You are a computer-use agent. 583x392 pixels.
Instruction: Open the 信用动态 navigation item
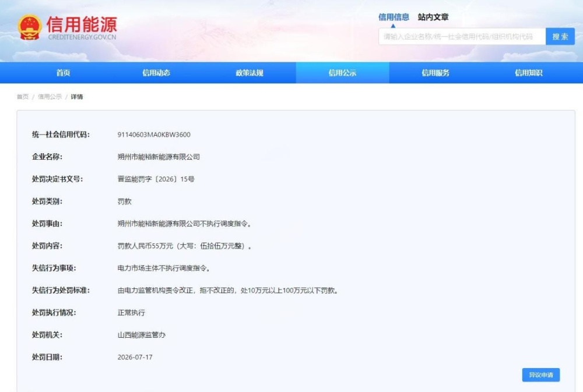click(x=156, y=73)
